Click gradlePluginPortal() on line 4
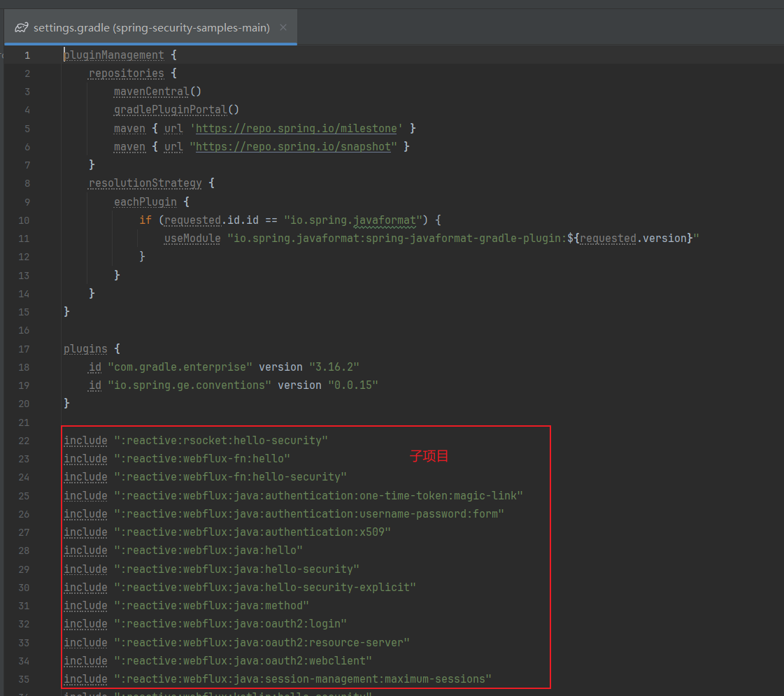Viewport: 784px width, 696px height. coord(176,110)
